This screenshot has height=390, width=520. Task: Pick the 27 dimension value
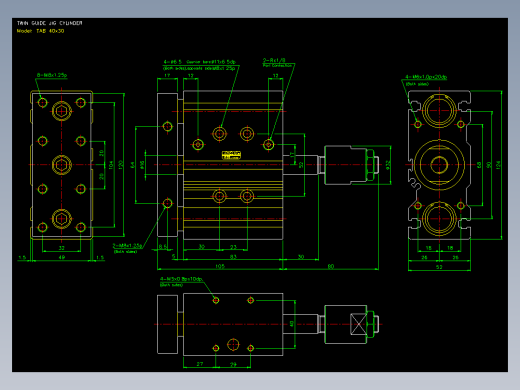click(x=200, y=364)
